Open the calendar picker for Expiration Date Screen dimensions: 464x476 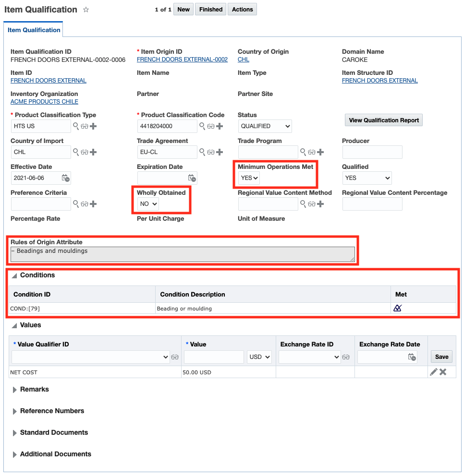point(192,178)
